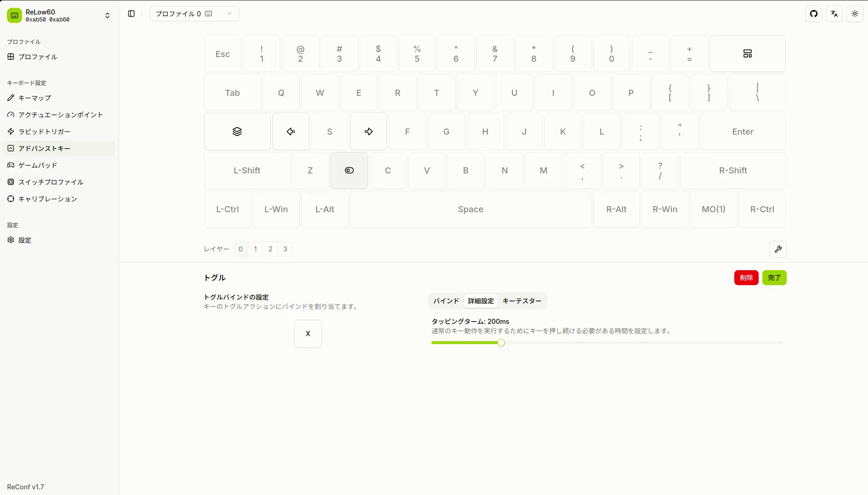868x495 pixels.
Task: Click the Space key
Action: pyautogui.click(x=471, y=209)
